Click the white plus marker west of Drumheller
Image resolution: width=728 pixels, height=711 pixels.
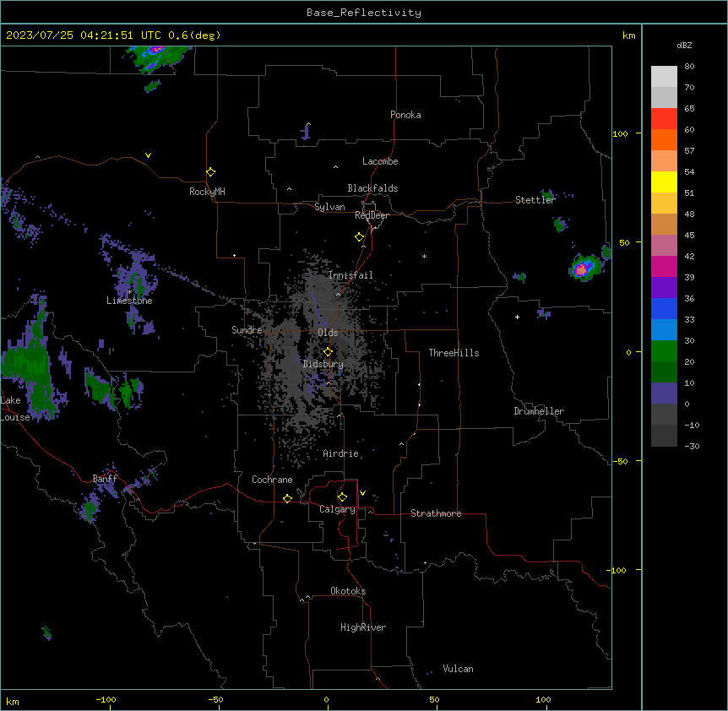tap(517, 317)
